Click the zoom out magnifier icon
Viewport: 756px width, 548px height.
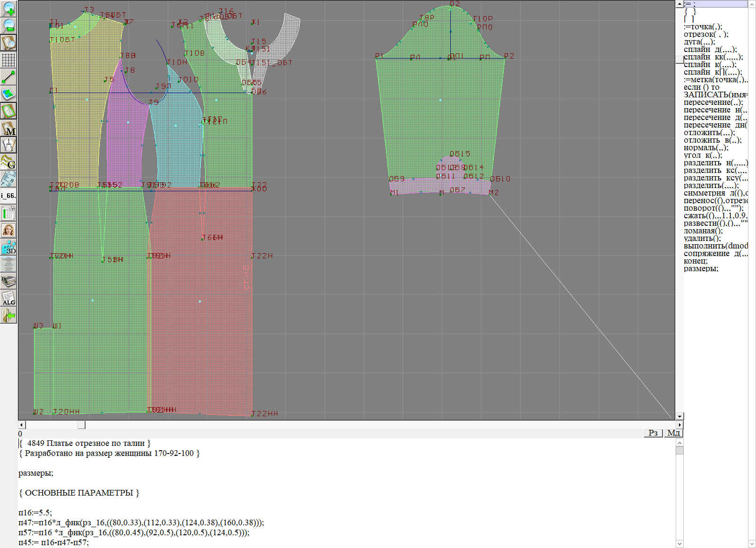coord(9,26)
